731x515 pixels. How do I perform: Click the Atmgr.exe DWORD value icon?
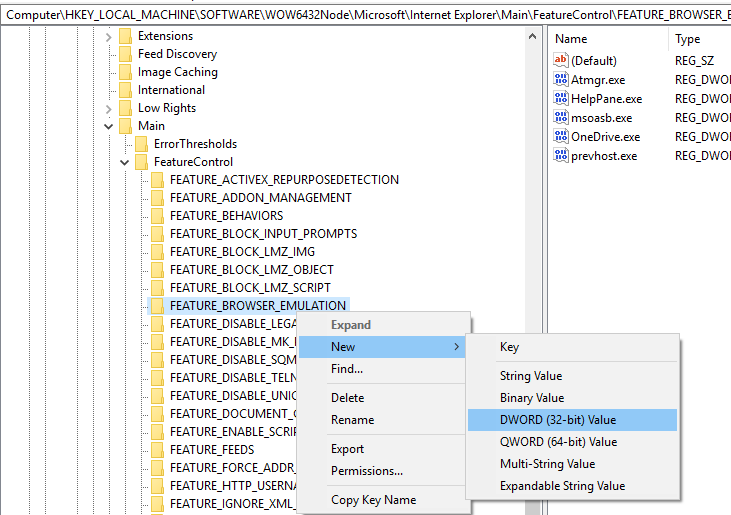[x=560, y=80]
